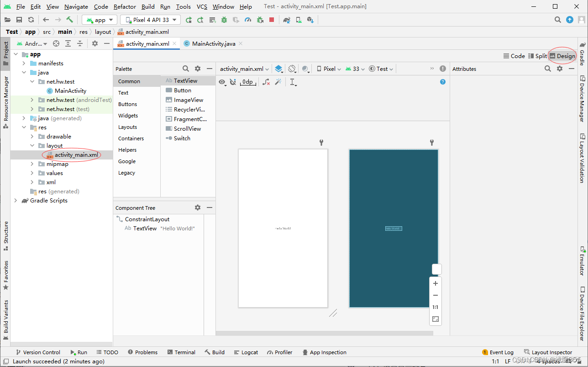Click Select Opened File target icon

coord(56,43)
